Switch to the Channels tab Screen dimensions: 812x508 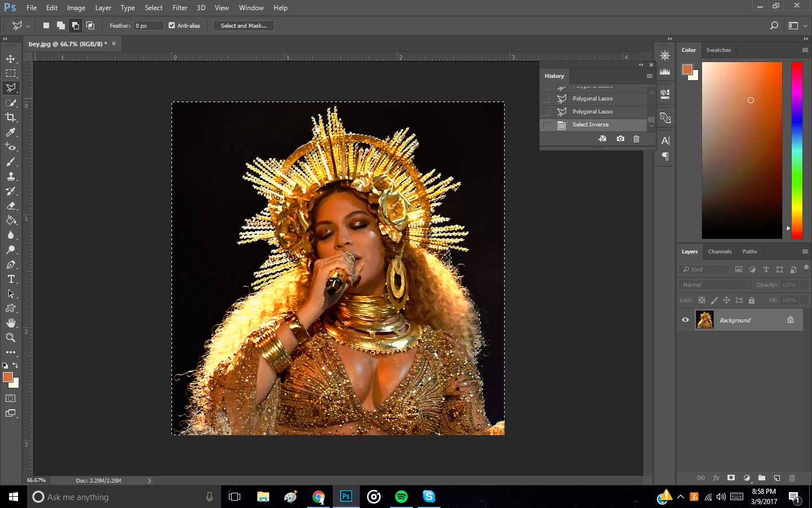point(720,251)
